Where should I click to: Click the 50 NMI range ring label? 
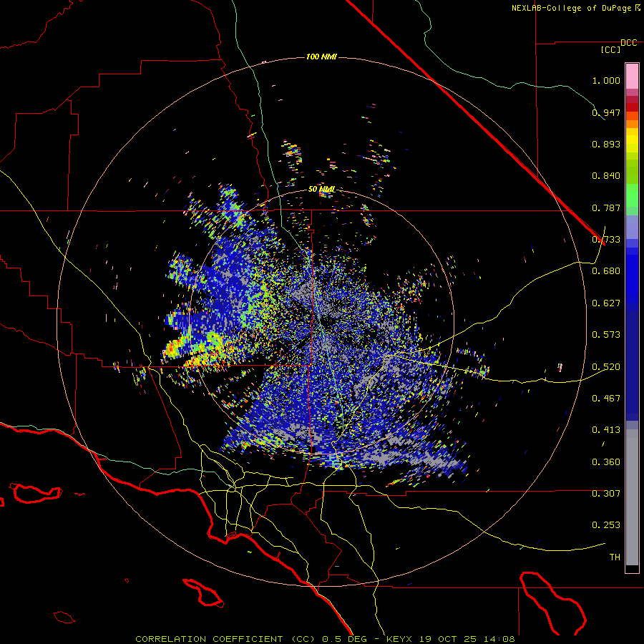[x=321, y=190]
